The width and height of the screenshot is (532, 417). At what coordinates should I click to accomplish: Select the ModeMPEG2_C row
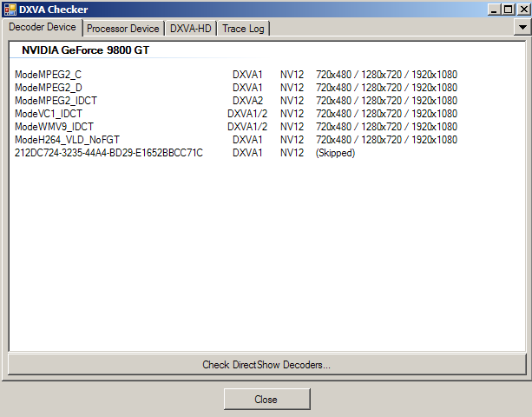click(x=236, y=75)
